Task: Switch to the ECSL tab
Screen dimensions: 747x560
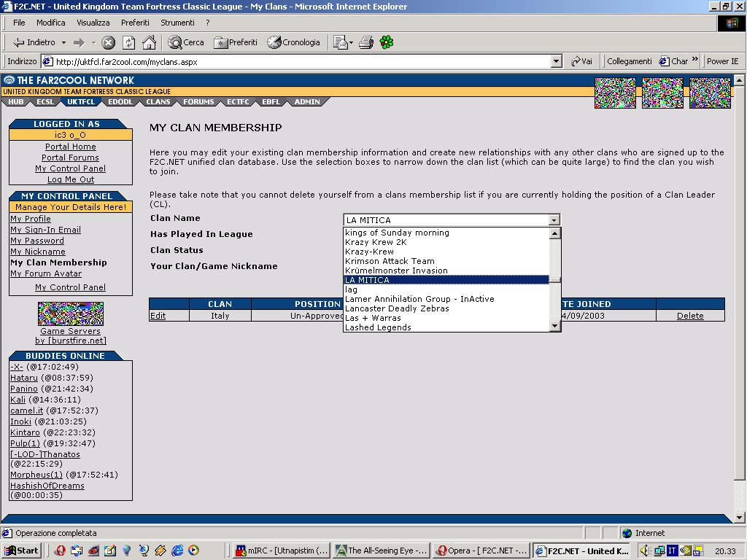Action: coord(45,102)
